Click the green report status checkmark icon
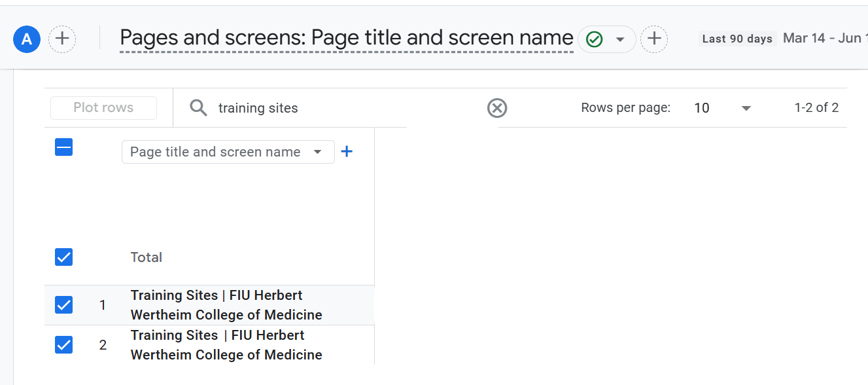This screenshot has width=868, height=385. (594, 39)
